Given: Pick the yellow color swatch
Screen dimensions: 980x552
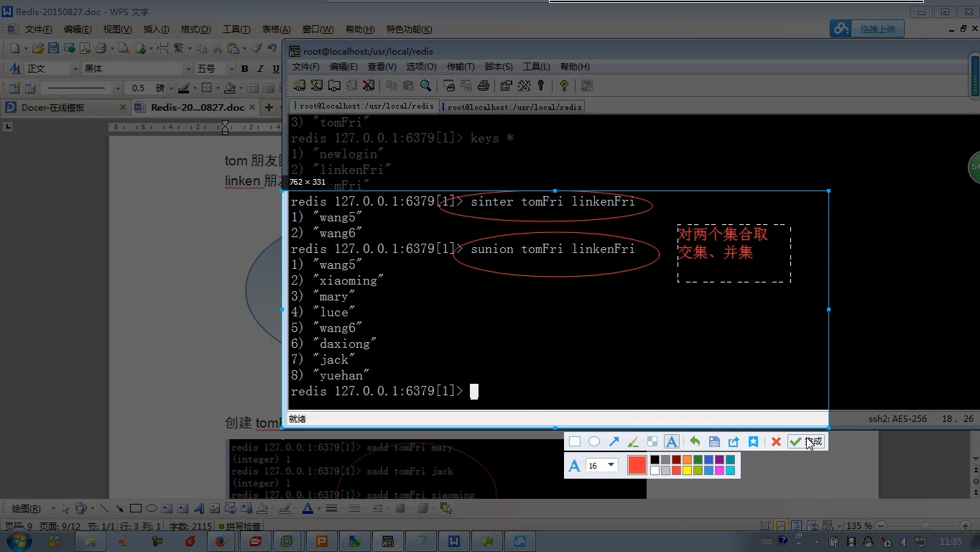Looking at the screenshot, I should [x=687, y=471].
